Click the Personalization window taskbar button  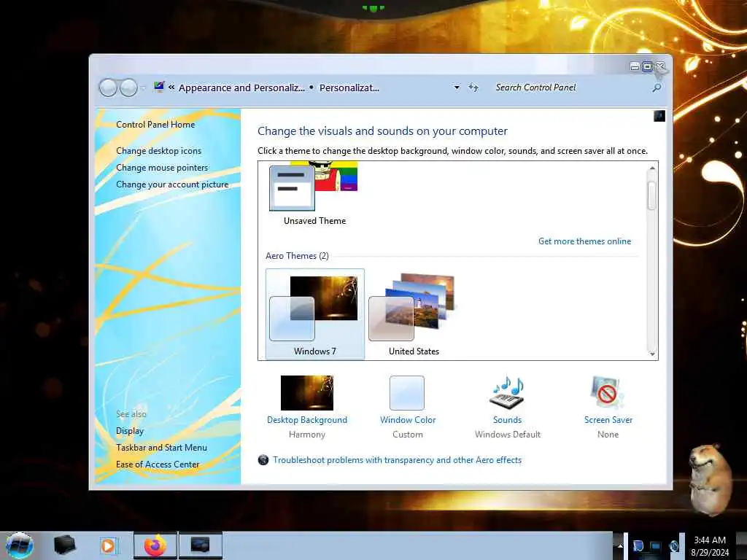coord(200,545)
